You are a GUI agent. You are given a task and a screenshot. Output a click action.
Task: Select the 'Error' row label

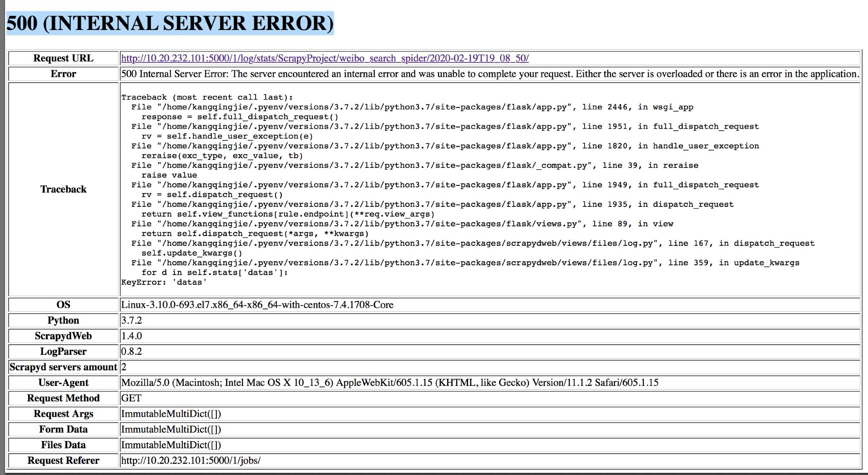click(x=64, y=74)
